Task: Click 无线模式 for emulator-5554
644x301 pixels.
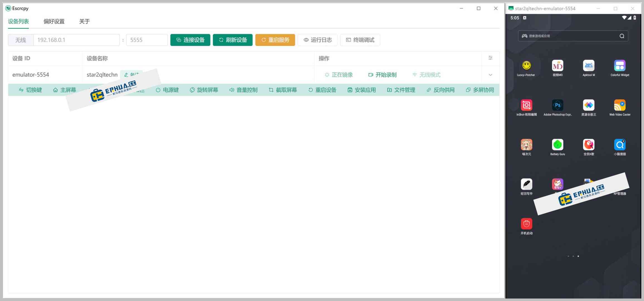Action: click(x=426, y=75)
